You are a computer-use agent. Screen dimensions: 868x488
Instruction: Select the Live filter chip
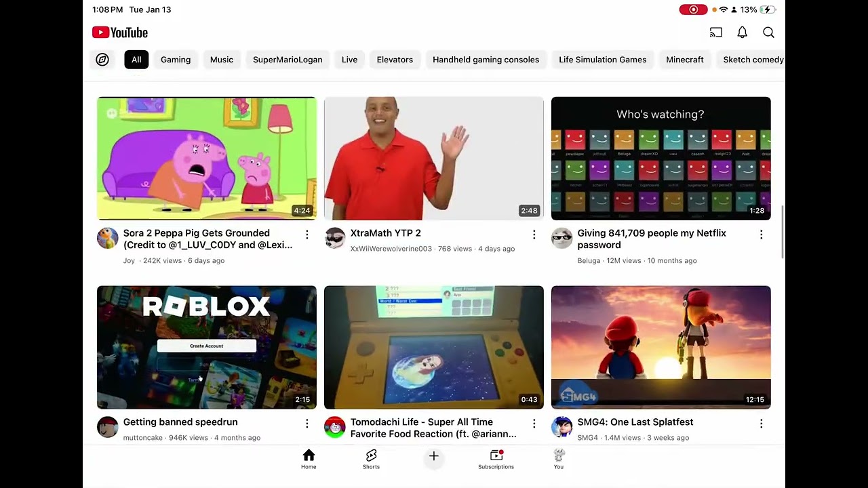point(349,60)
